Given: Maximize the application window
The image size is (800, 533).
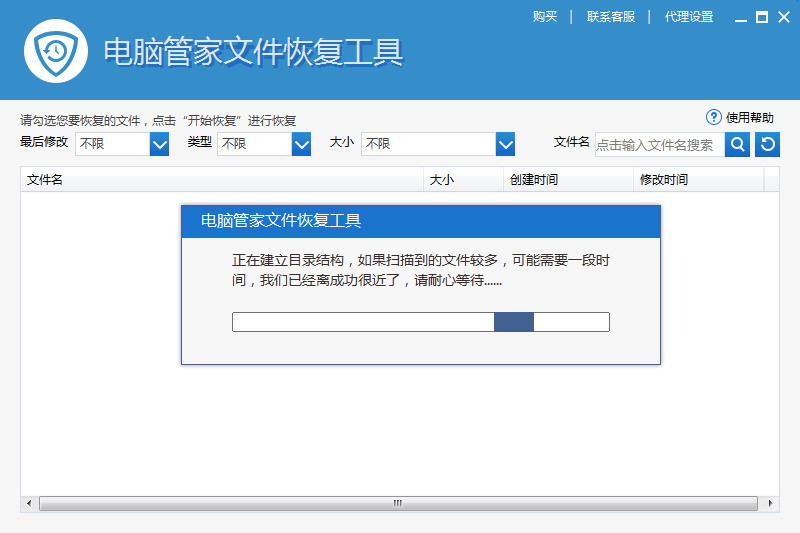Looking at the screenshot, I should [x=762, y=17].
